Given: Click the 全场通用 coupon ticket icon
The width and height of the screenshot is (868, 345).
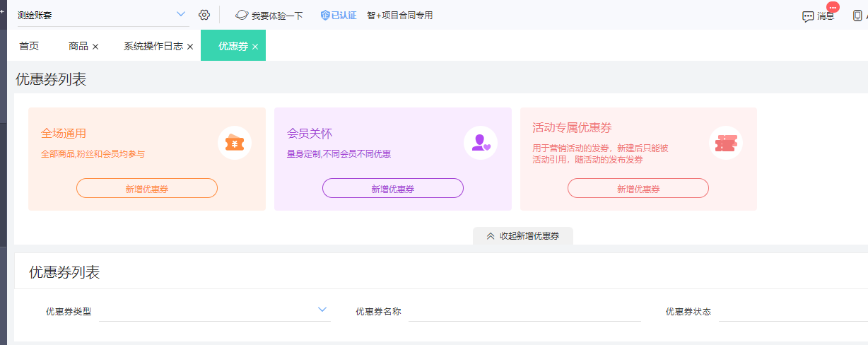Looking at the screenshot, I should [235, 143].
